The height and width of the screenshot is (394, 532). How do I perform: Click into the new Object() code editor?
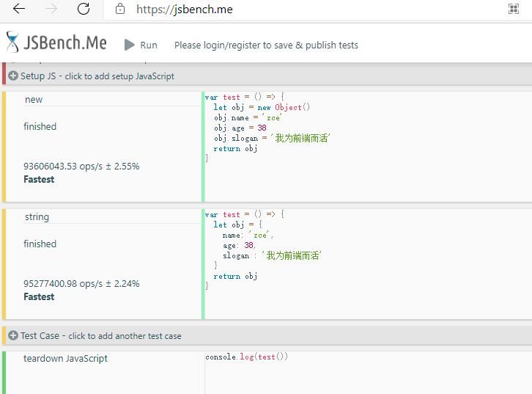(368, 147)
